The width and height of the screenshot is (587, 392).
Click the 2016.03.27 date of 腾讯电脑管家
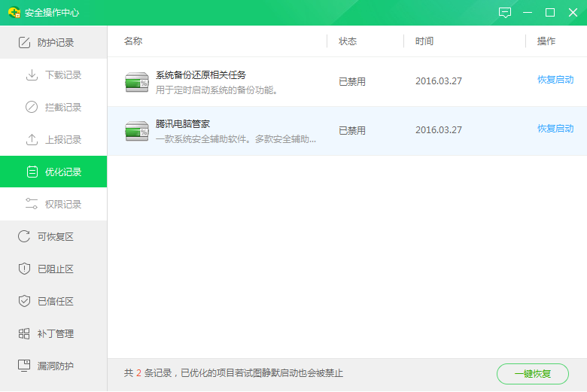click(x=439, y=130)
